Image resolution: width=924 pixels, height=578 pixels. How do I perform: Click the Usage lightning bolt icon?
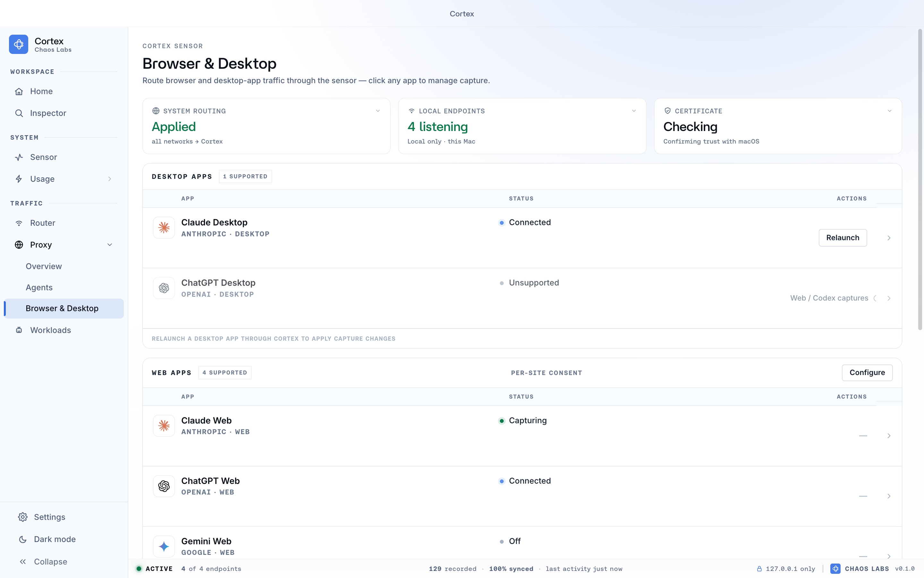point(19,179)
